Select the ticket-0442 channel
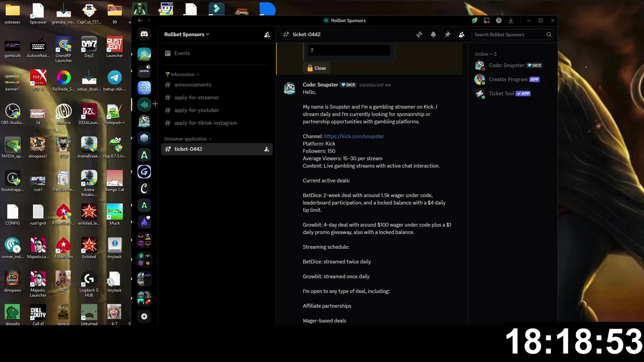 (x=217, y=149)
